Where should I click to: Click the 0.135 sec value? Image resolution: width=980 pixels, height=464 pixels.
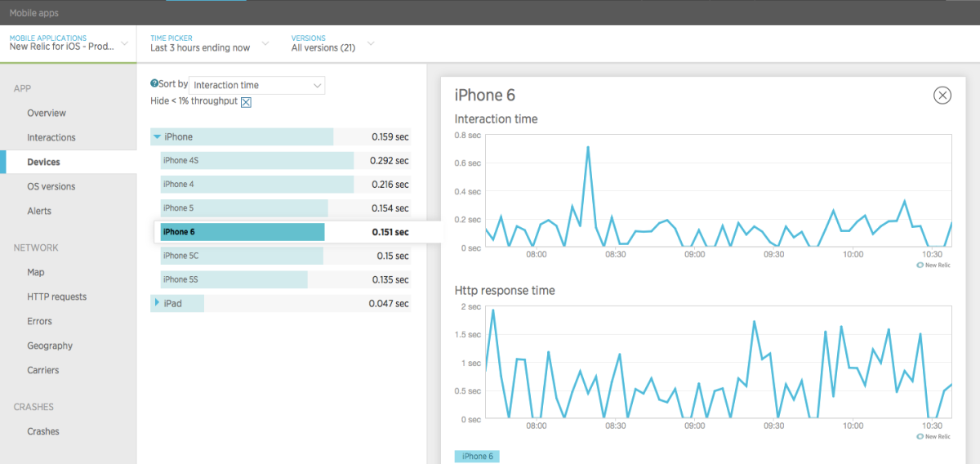click(389, 279)
